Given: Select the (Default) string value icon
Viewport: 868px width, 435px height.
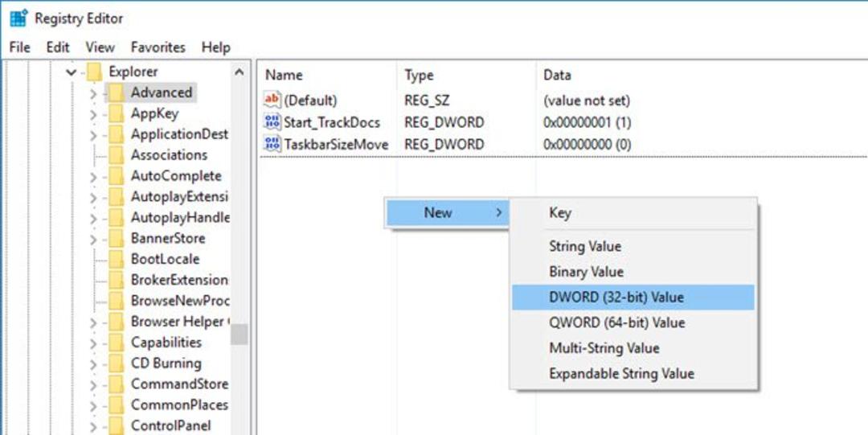Looking at the screenshot, I should (272, 101).
